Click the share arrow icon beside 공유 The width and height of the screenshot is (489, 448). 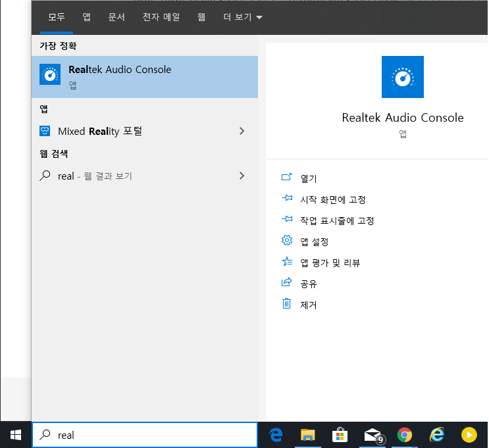pyautogui.click(x=286, y=282)
